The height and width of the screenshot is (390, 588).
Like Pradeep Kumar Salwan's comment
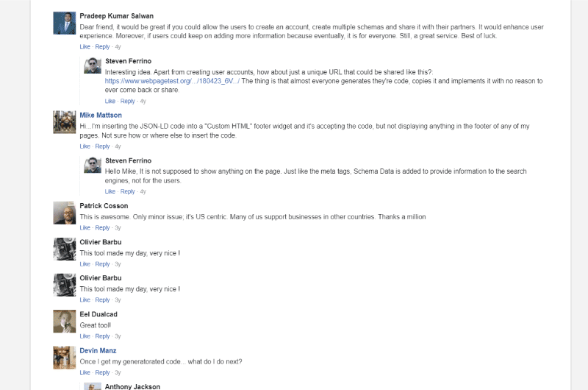pos(85,47)
